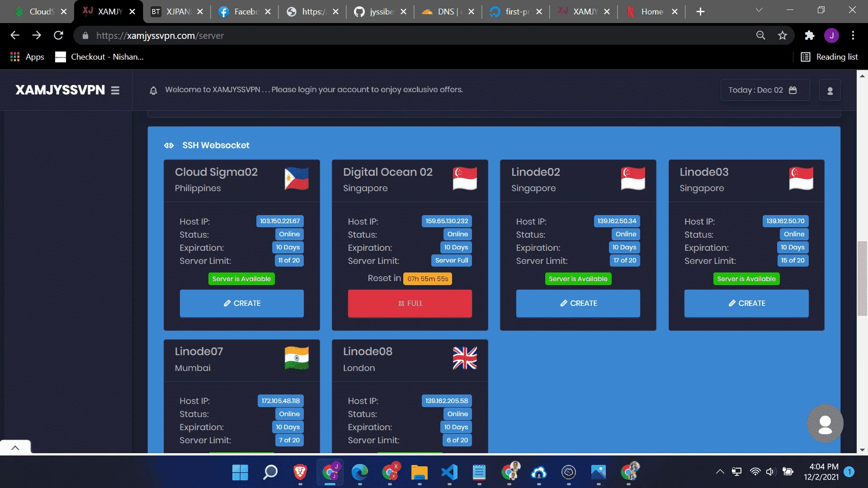The width and height of the screenshot is (868, 488).
Task: Toggle the XAMJYSSVPN sidebar hamburger menu
Action: click(x=115, y=90)
